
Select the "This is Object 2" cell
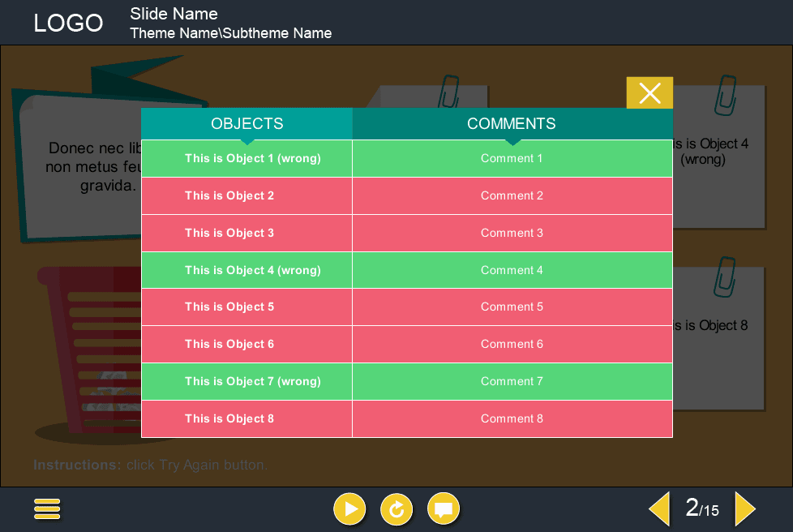[229, 195]
